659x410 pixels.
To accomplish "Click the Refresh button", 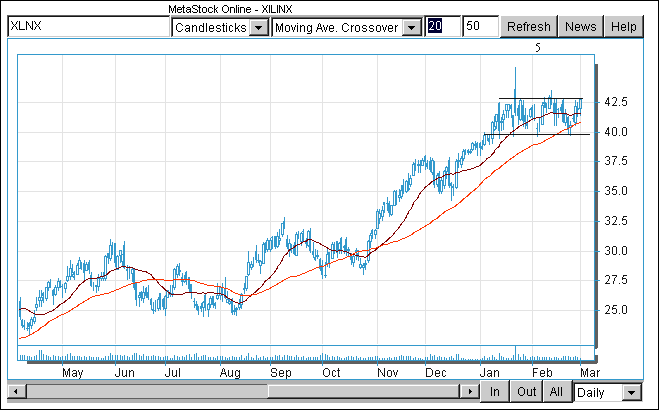I will (x=529, y=27).
